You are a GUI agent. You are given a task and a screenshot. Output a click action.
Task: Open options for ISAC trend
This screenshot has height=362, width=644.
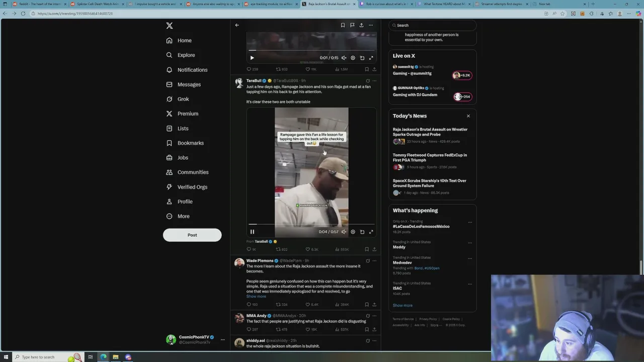point(470,284)
